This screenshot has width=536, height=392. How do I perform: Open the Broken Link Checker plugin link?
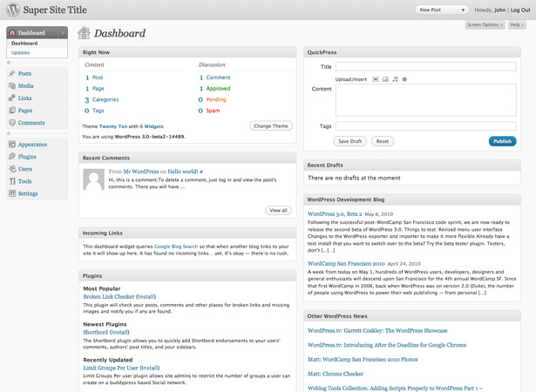click(108, 296)
